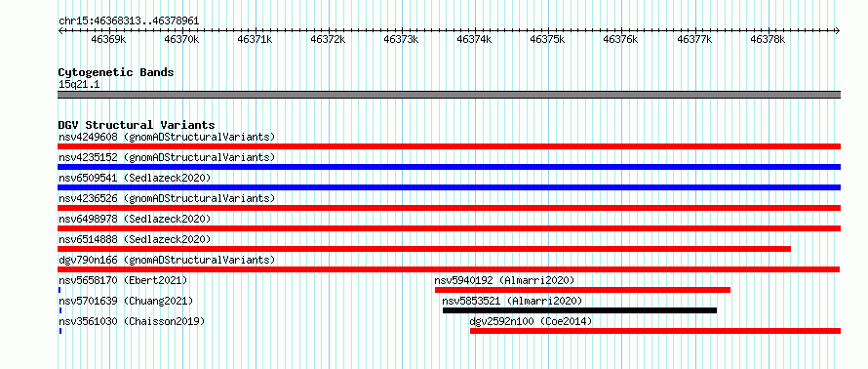Click the 46373k ruler tick label
The height and width of the screenshot is (369, 868).
pyautogui.click(x=401, y=40)
